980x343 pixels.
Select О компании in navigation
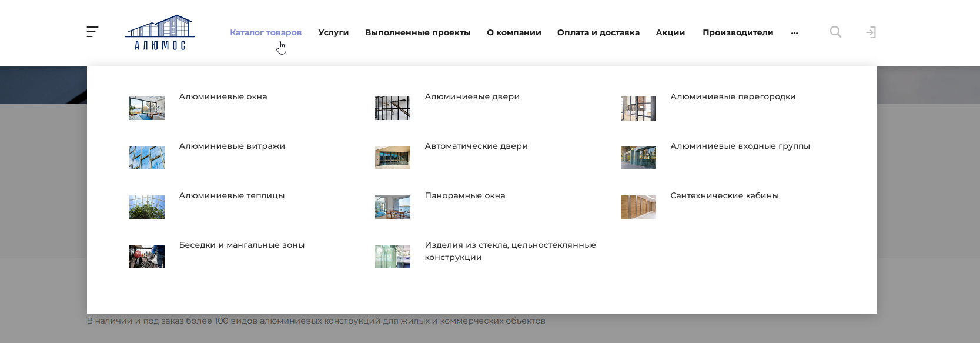[514, 32]
